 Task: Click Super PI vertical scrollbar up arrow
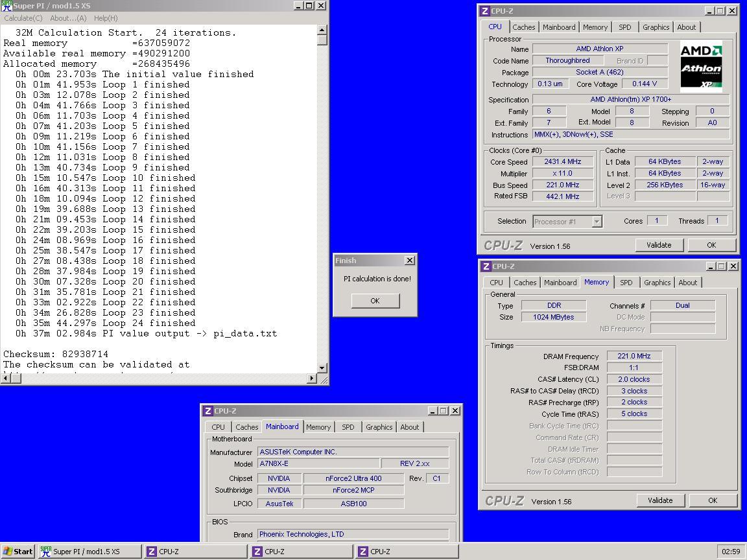[x=322, y=30]
